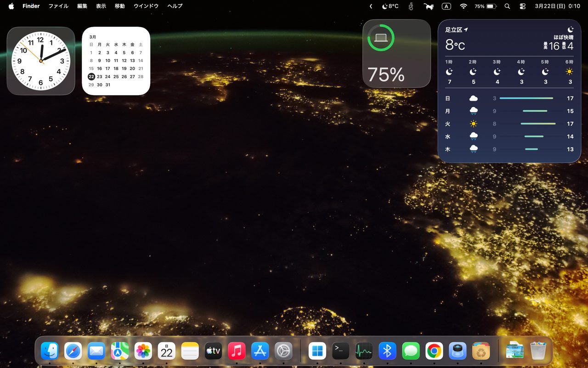Open the Trash in the Dock
The image size is (588, 368).
coord(538,351)
